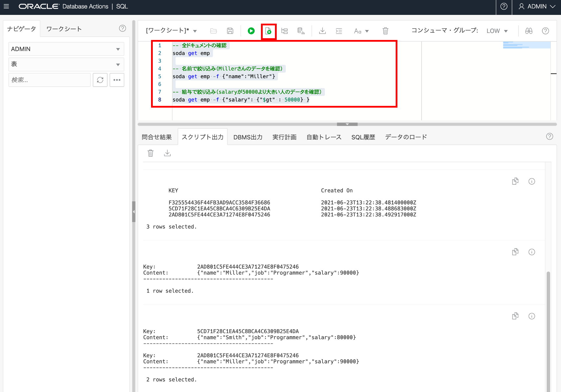The image size is (561, 392).
Task: Click the Explain Plan toolbar icon
Action: pyautogui.click(x=285, y=31)
